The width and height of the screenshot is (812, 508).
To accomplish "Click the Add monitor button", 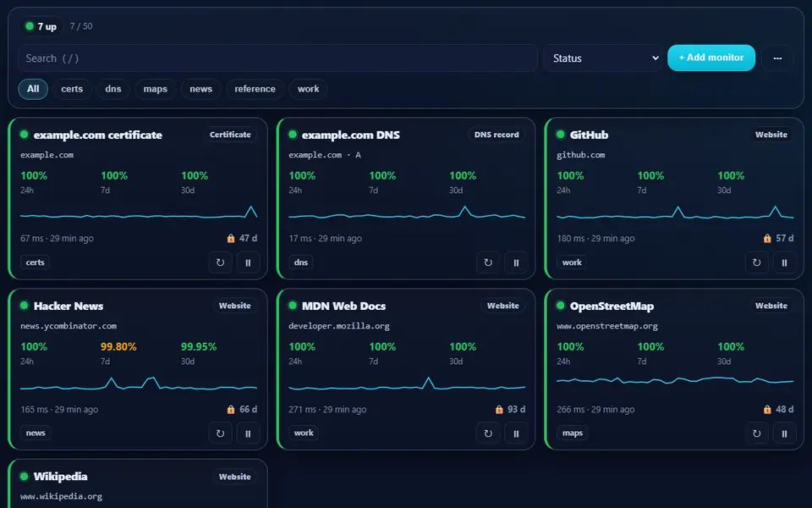I will [711, 58].
